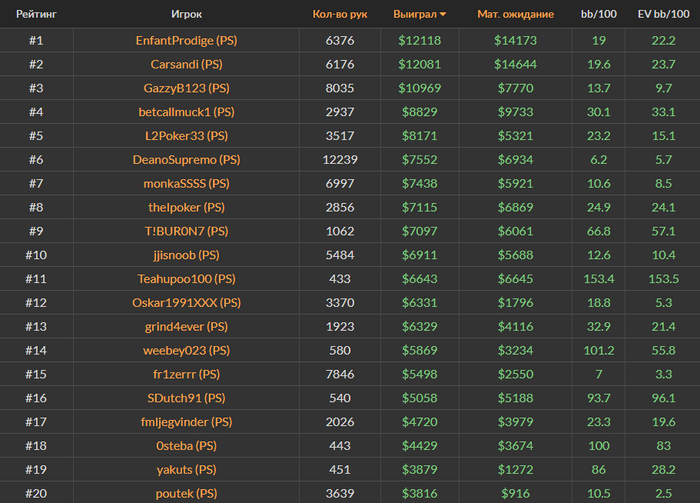Click the Игрок column header
700x503 pixels.
(x=186, y=15)
